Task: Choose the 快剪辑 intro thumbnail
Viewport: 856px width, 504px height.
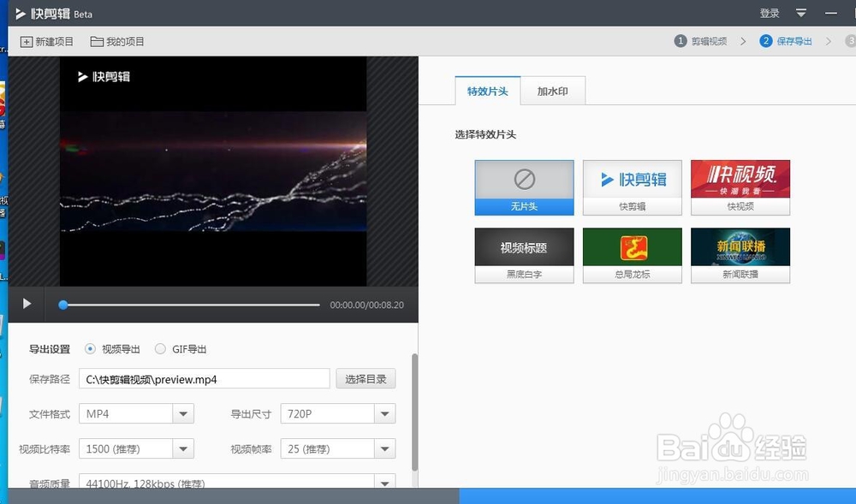Action: (x=633, y=187)
